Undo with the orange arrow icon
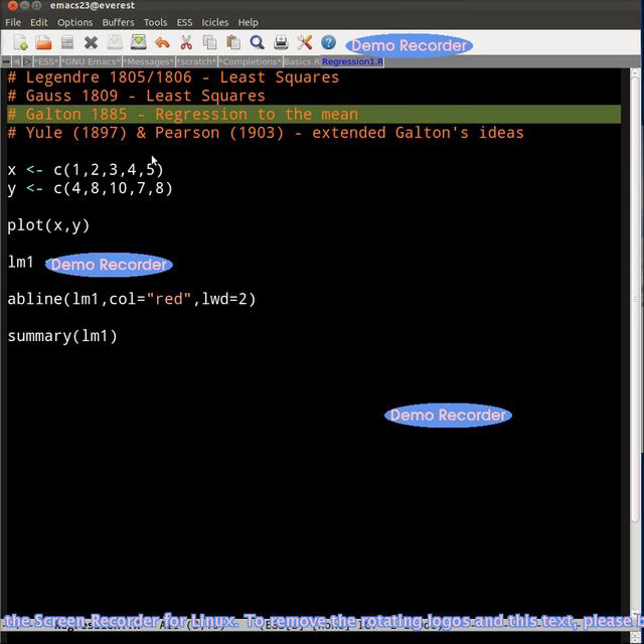This screenshot has width=644, height=644. (162, 43)
